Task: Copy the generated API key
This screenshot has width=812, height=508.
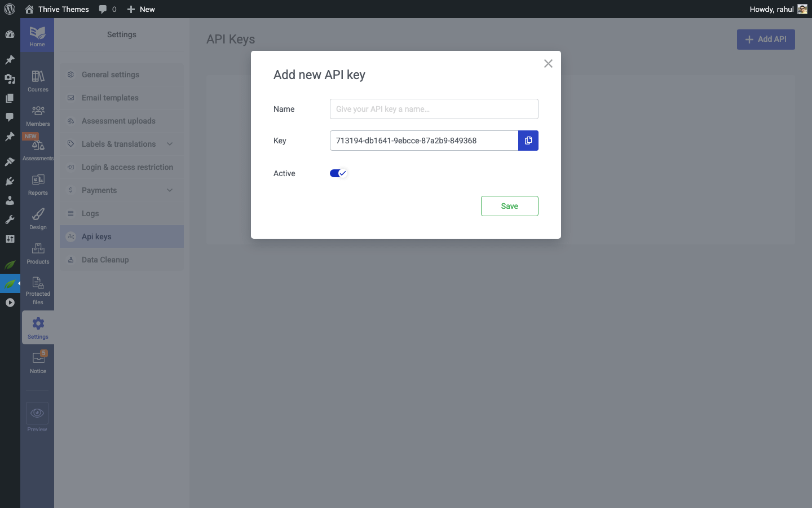Action: pos(528,141)
